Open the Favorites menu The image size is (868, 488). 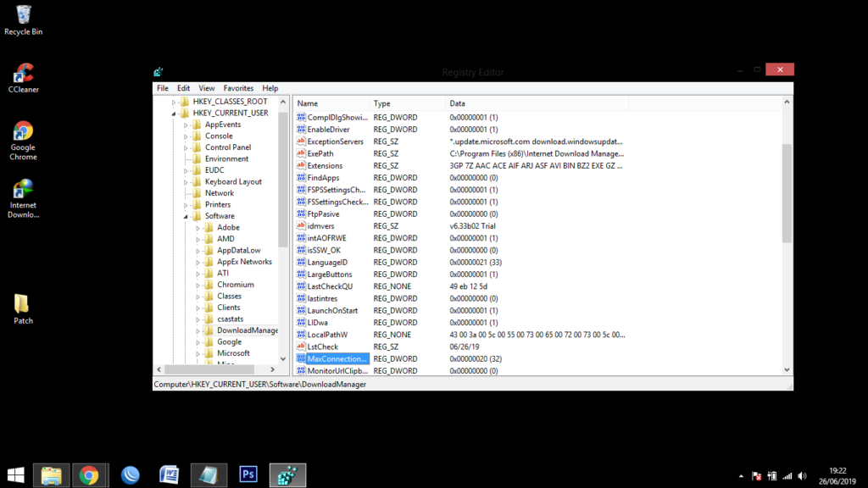238,88
